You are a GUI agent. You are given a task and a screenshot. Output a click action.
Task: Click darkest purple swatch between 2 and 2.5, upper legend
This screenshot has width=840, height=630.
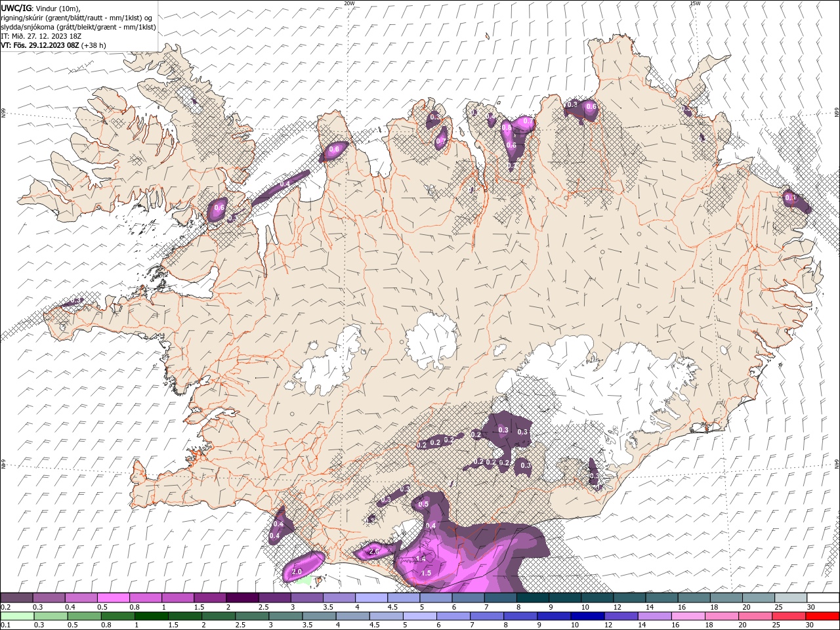coord(241,597)
